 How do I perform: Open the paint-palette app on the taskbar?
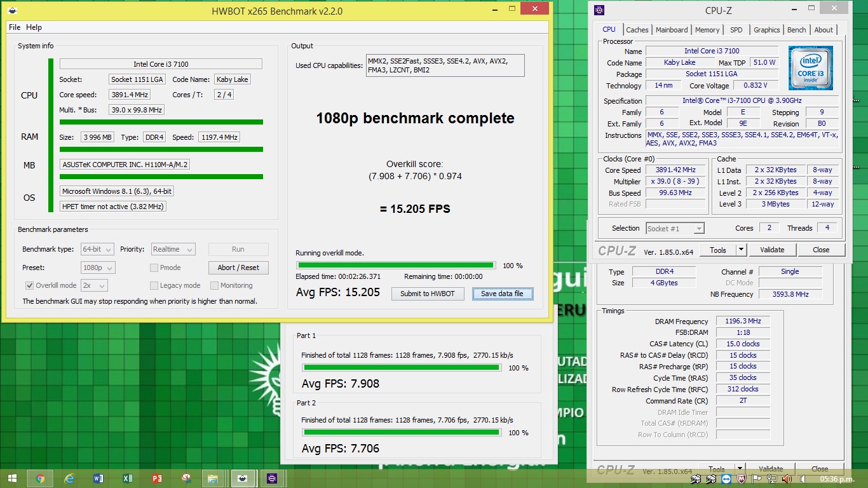tap(186, 478)
